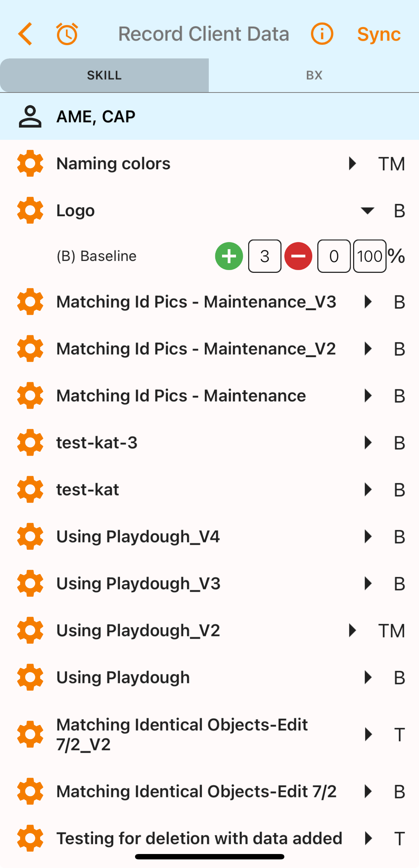Expand the Naming colors skill

(353, 163)
